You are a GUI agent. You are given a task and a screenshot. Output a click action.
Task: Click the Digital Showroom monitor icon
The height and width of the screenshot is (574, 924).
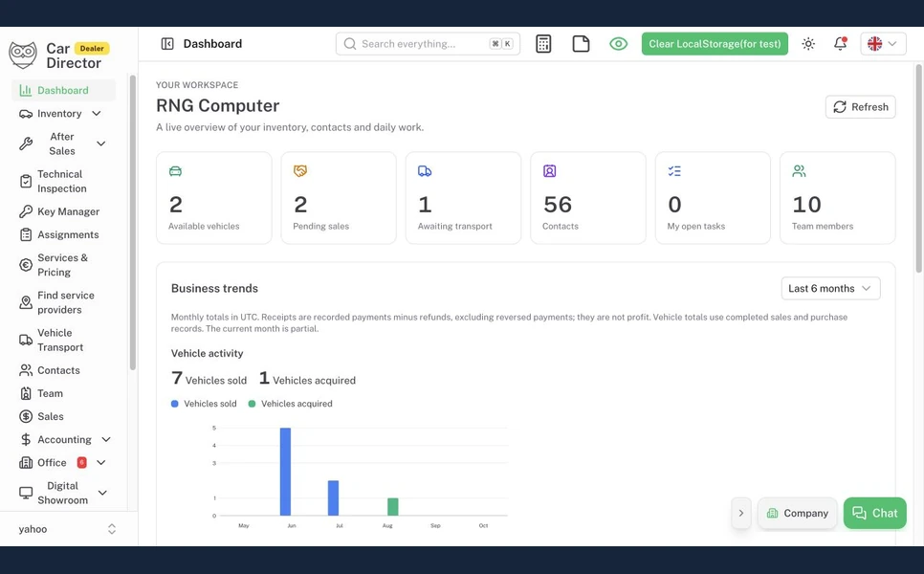[26, 493]
